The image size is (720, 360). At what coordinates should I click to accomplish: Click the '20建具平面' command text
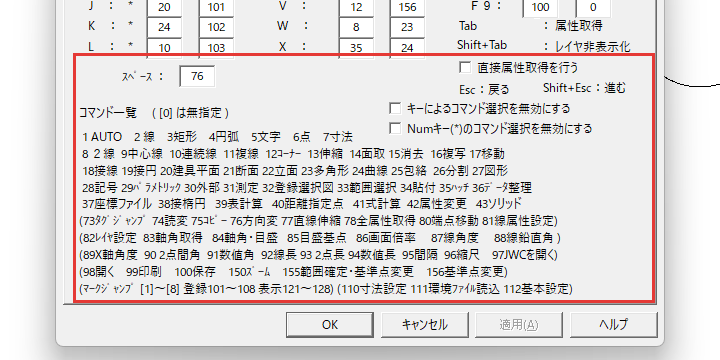[x=190, y=171]
